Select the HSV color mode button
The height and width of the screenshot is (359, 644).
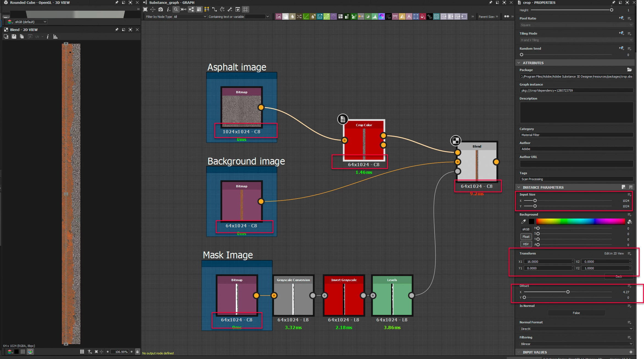(526, 244)
